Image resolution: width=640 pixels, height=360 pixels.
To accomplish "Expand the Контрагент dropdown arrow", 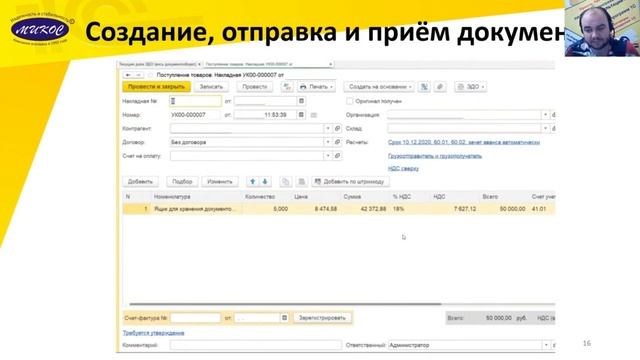I will pyautogui.click(x=328, y=128).
